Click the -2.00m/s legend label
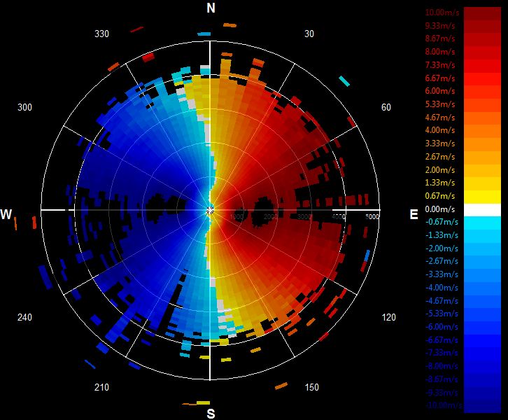The image size is (508, 420). point(442,248)
